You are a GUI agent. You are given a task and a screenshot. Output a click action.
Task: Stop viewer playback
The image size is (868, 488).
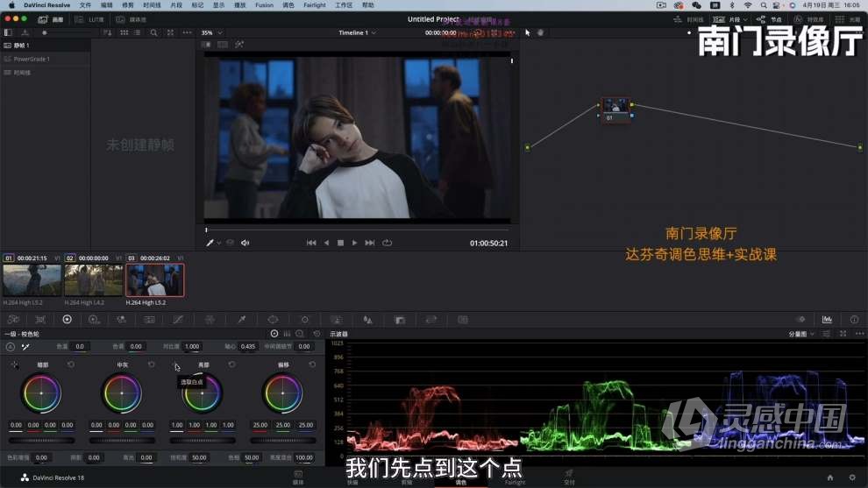point(340,243)
